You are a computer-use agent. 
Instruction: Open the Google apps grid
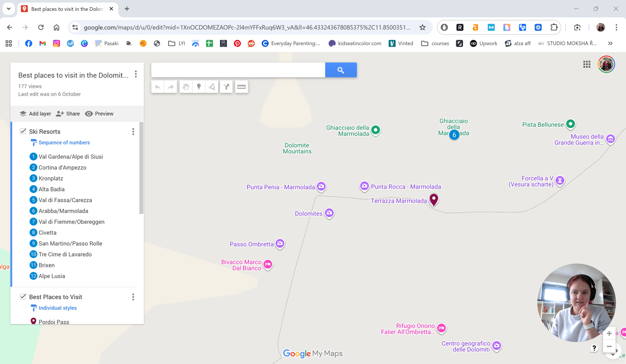coord(587,64)
